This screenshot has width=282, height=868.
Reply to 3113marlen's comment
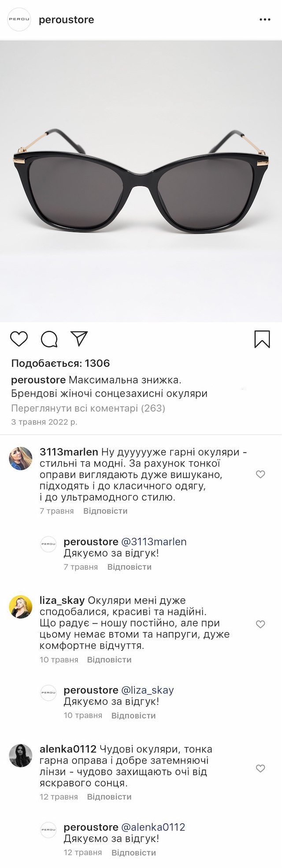click(105, 511)
